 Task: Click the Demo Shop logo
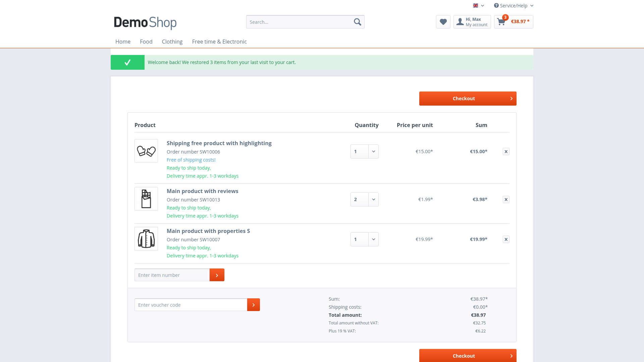tap(145, 22)
